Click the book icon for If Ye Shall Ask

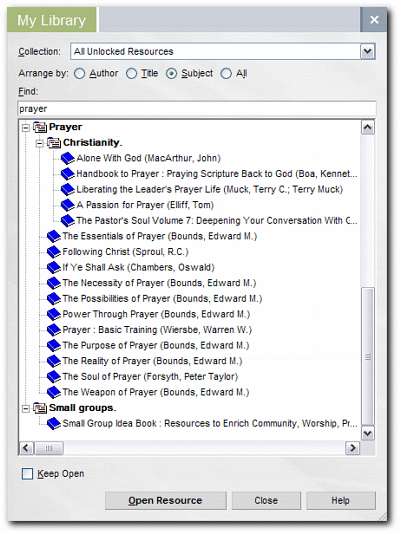click(x=54, y=267)
